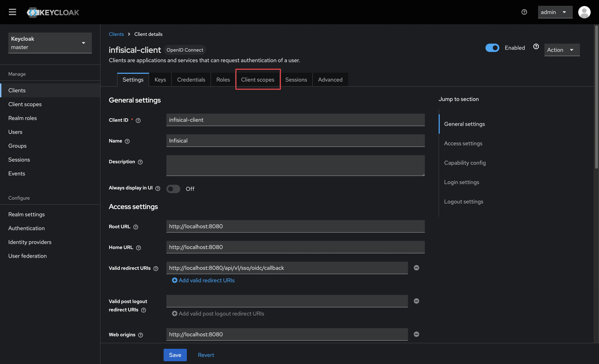This screenshot has height=364, width=599.
Task: Disable the client with Enabled switch
Action: (492, 48)
